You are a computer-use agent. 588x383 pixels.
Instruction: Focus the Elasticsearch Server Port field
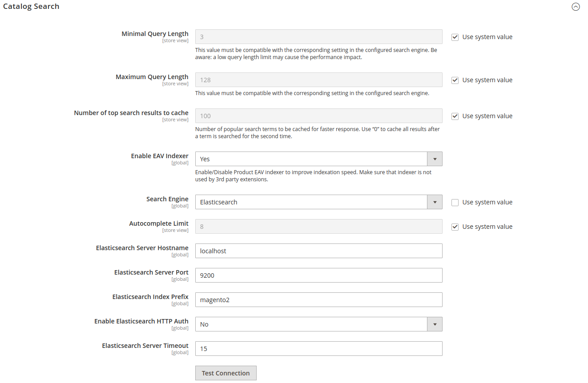(318, 275)
